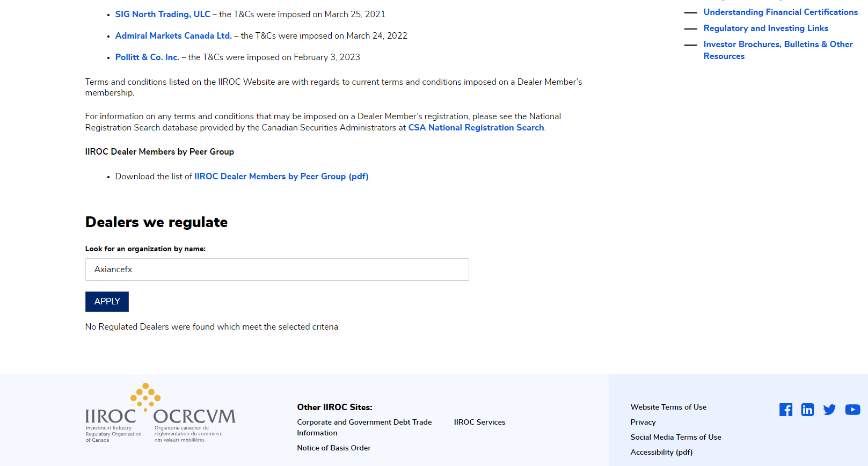Visit the IIROC Services site
868x466 pixels.
coord(479,423)
